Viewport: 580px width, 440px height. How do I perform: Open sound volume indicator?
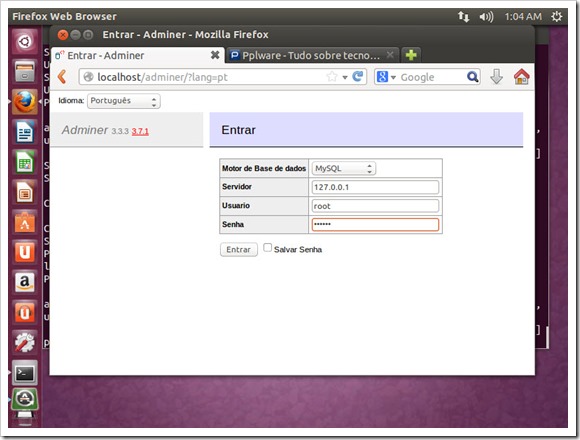coord(486,17)
